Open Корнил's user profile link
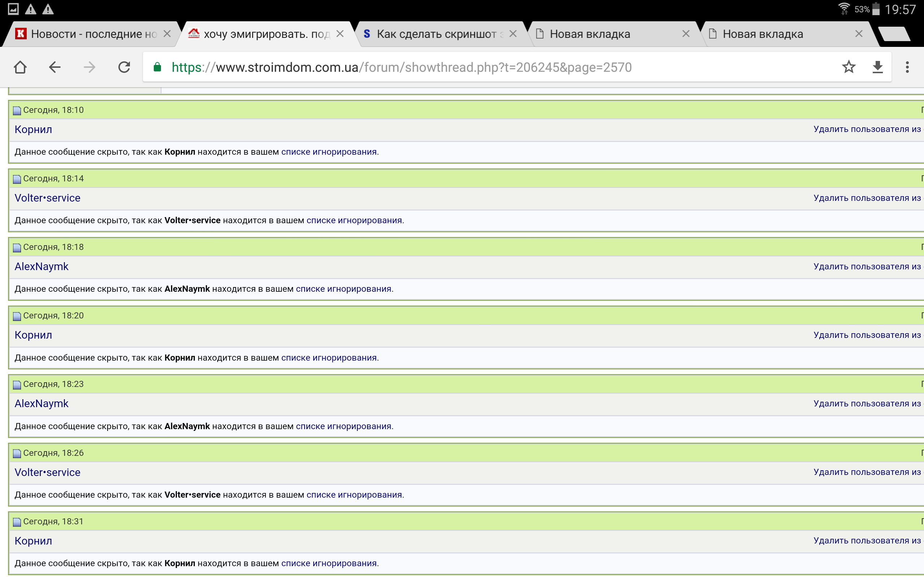The height and width of the screenshot is (577, 924). point(33,129)
